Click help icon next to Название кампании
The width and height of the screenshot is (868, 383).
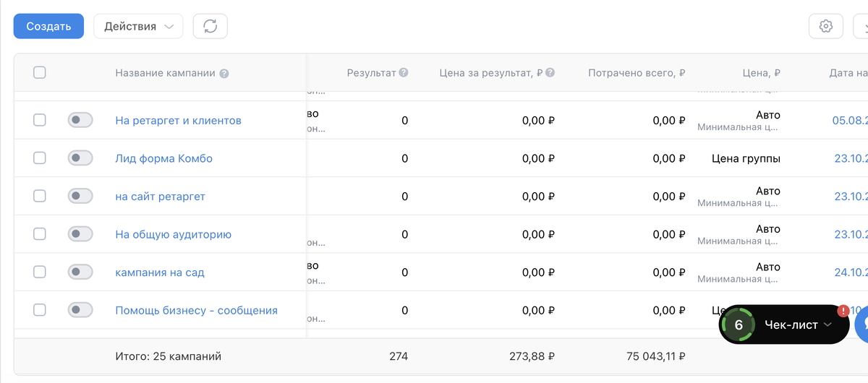(x=224, y=73)
